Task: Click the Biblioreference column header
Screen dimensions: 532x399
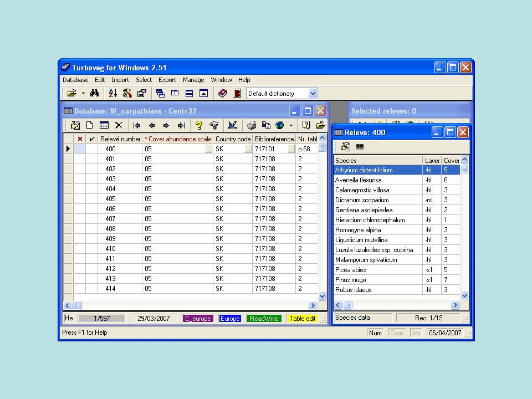Action: coord(274,139)
